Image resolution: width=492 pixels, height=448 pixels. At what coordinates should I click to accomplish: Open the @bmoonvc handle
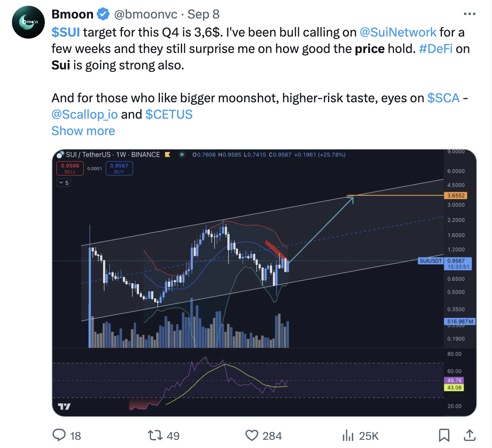(x=146, y=15)
